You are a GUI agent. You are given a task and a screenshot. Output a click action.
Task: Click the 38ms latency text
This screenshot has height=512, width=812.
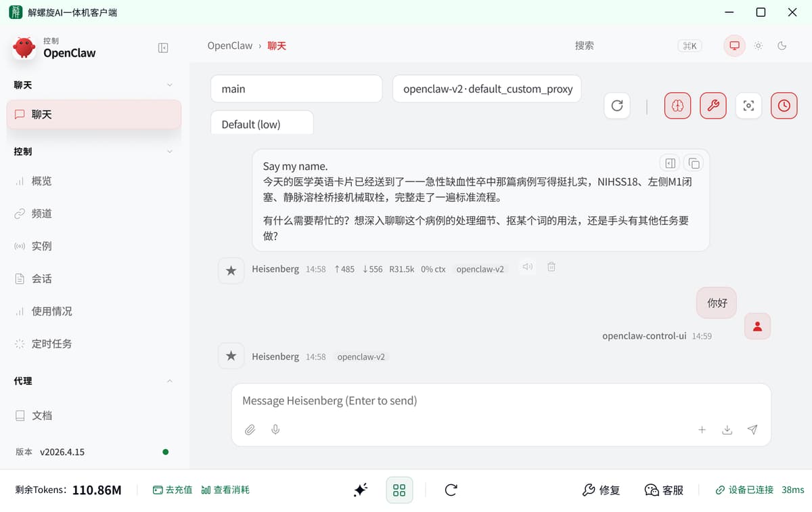(x=792, y=490)
